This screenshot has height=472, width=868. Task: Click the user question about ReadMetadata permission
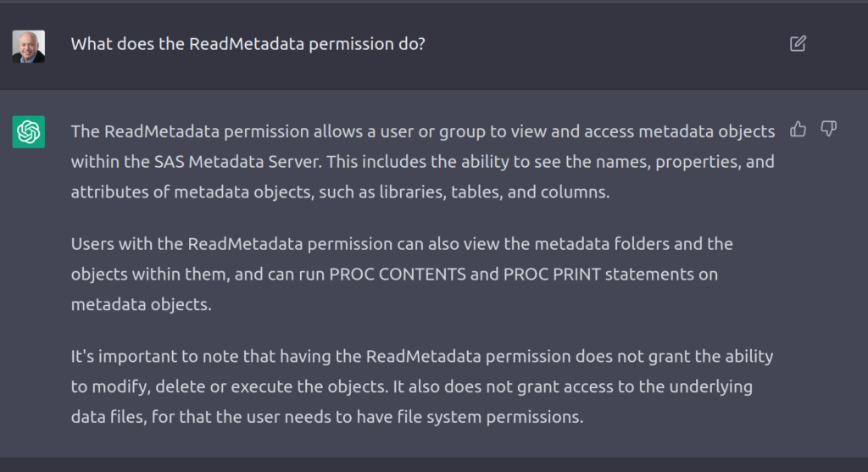[248, 44]
